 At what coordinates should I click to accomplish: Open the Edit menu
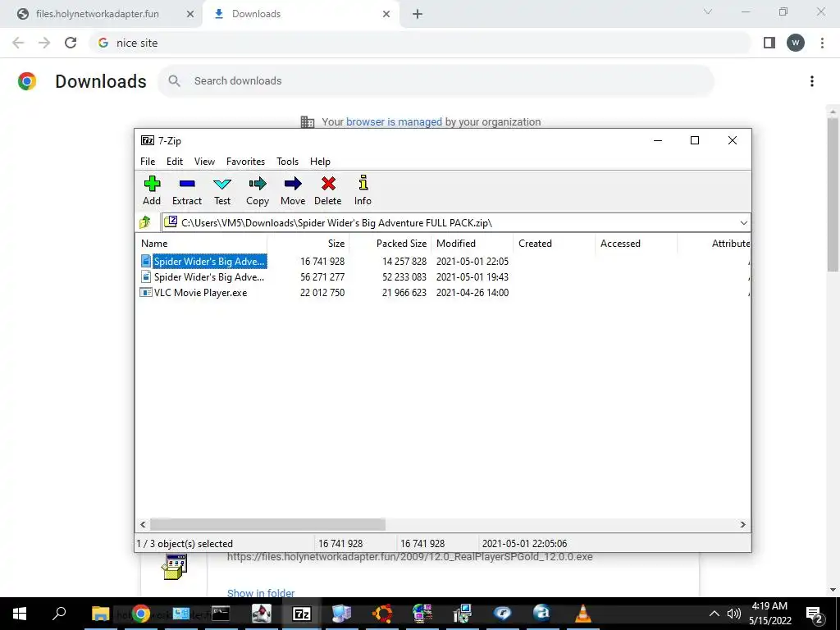click(175, 162)
